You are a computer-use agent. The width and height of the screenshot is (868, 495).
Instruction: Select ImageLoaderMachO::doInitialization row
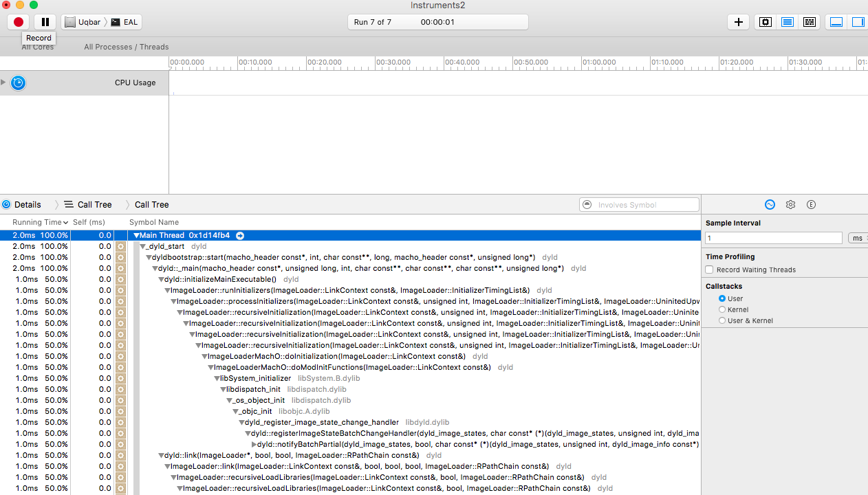click(x=350, y=356)
